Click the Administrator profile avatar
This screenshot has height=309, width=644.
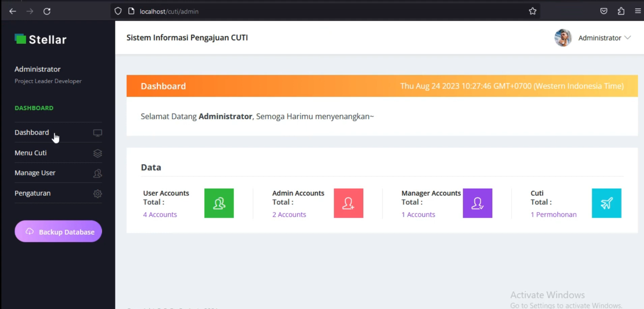563,38
